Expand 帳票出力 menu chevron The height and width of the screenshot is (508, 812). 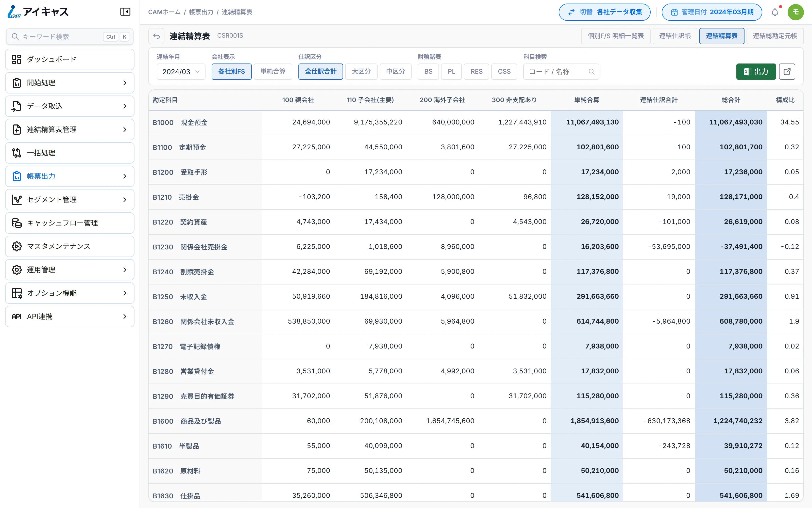(125, 176)
